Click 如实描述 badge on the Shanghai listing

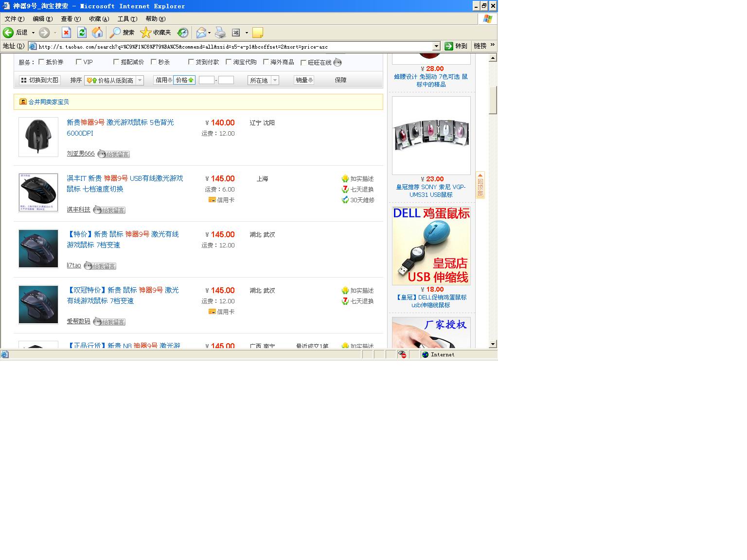pos(357,179)
